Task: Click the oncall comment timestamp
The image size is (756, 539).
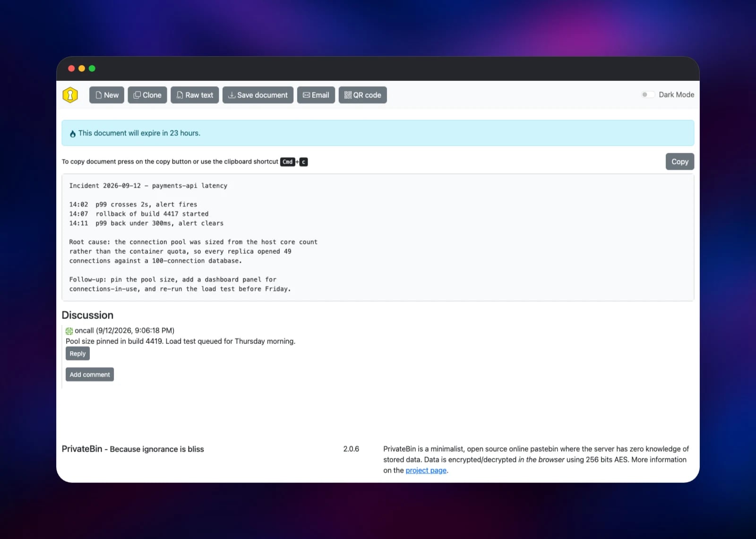Action: click(135, 331)
